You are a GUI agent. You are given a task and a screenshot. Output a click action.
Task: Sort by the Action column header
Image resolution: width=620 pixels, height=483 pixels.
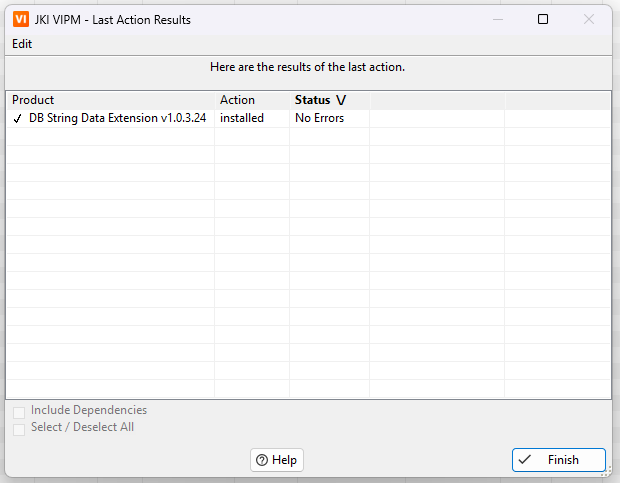tap(252, 100)
